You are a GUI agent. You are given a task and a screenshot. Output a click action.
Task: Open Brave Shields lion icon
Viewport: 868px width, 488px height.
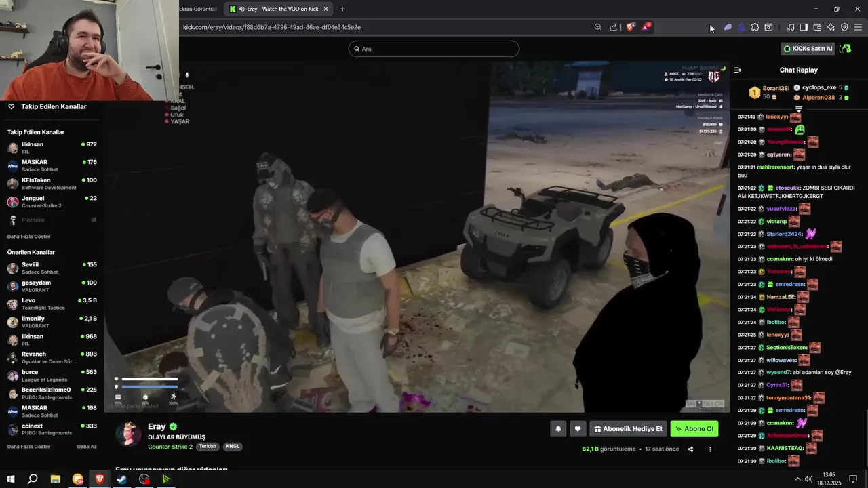631,27
